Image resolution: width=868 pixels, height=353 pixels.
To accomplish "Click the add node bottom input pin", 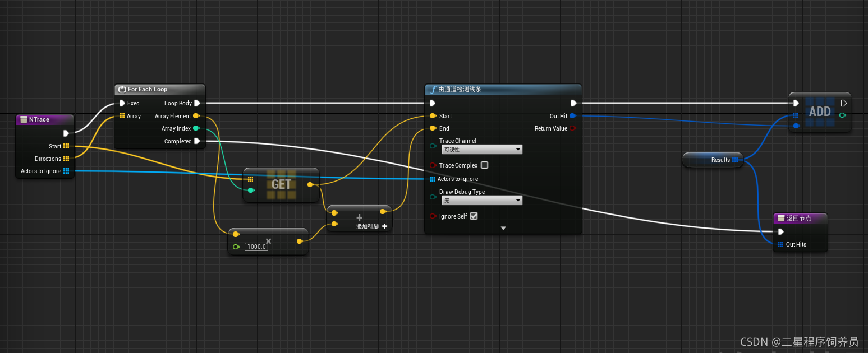I will pyautogui.click(x=334, y=224).
